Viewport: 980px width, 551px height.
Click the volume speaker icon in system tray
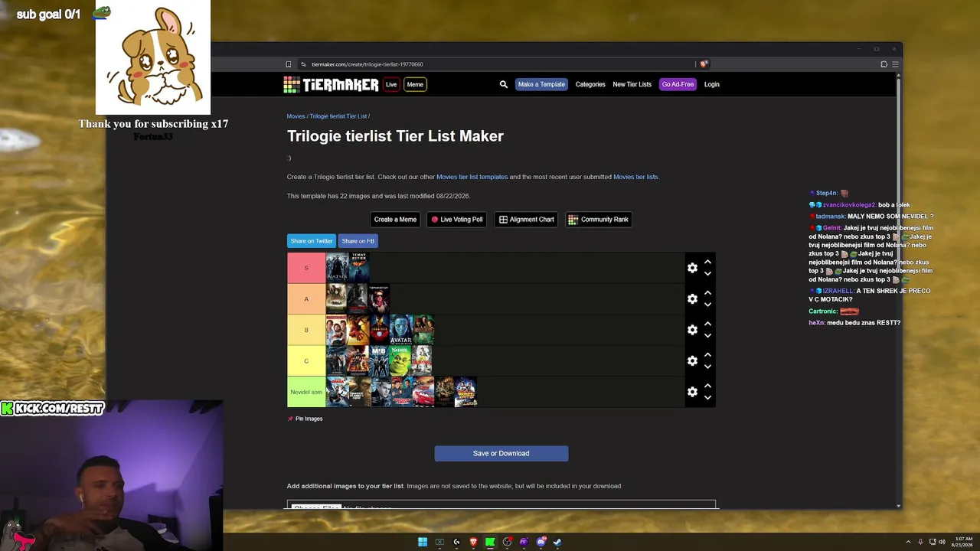942,542
